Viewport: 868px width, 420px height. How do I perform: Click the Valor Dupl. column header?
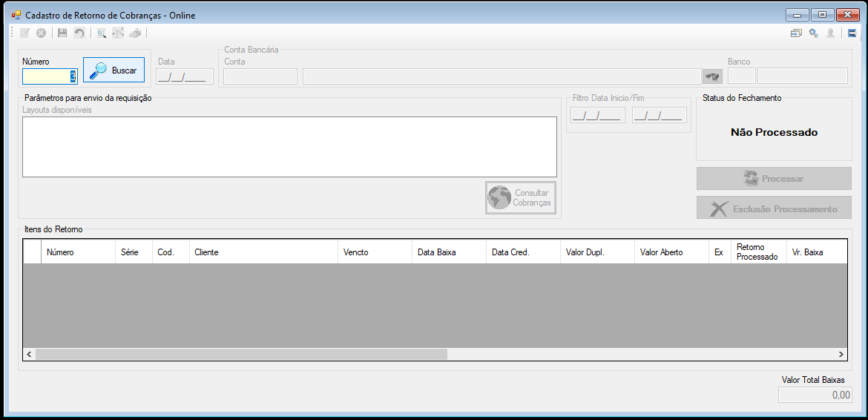597,252
